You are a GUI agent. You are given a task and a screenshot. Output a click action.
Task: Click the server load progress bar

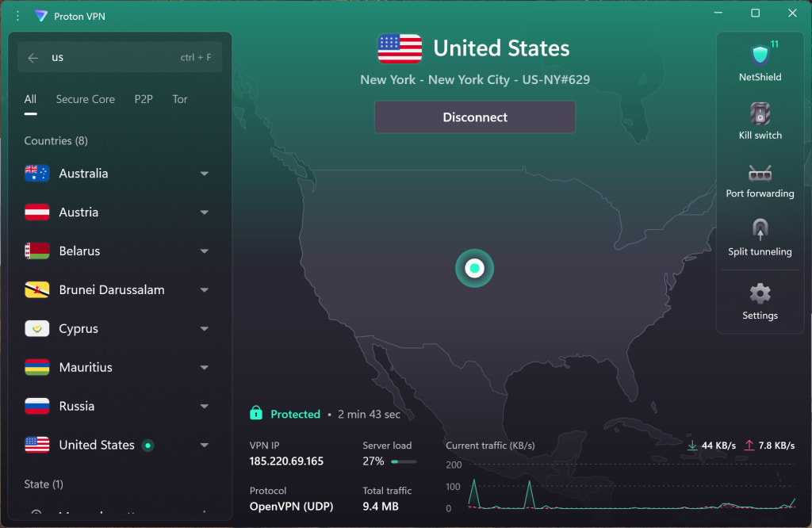pos(404,461)
